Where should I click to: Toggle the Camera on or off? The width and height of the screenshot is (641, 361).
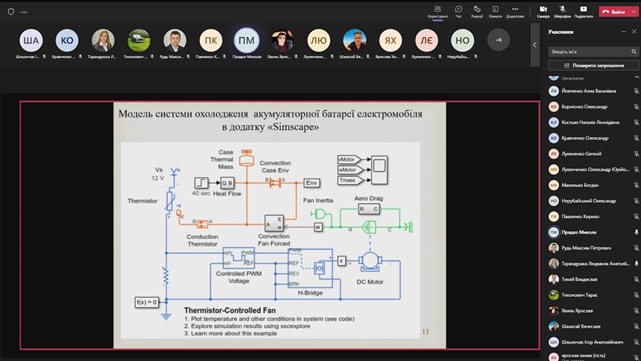pyautogui.click(x=543, y=11)
